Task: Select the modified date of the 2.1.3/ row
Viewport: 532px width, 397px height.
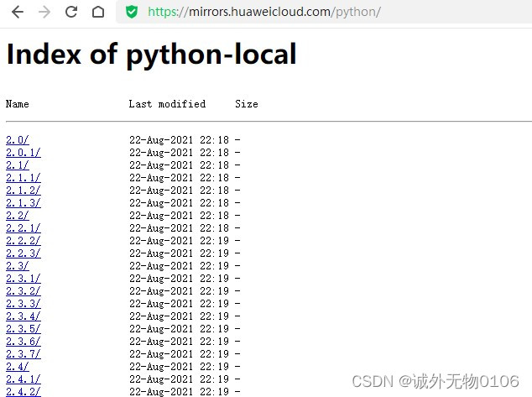Action: pyautogui.click(x=179, y=202)
